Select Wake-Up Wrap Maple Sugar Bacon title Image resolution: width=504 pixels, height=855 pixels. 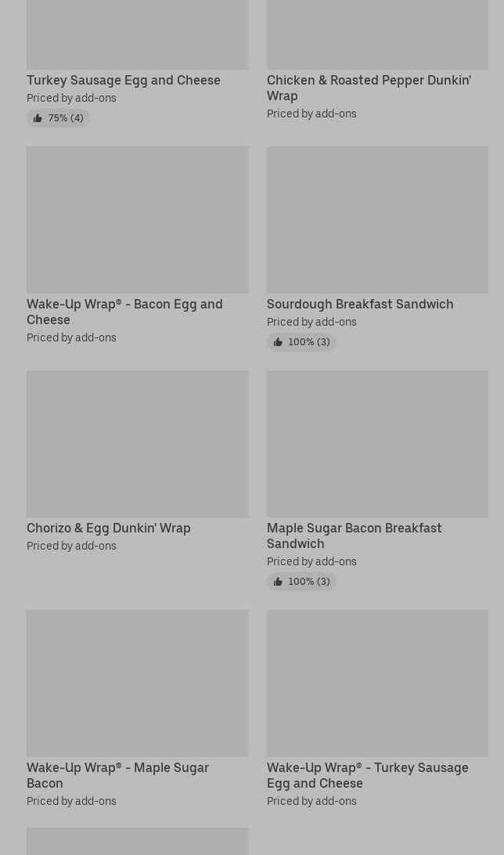(x=117, y=775)
